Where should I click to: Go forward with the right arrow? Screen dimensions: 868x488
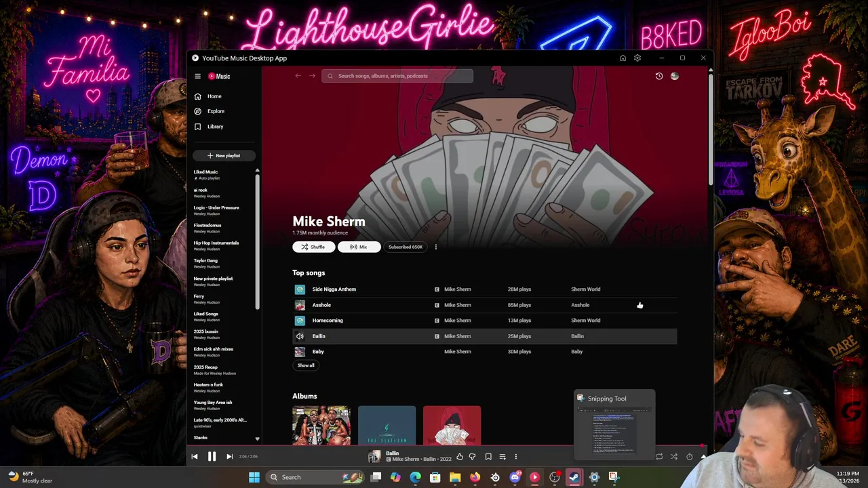pos(312,76)
